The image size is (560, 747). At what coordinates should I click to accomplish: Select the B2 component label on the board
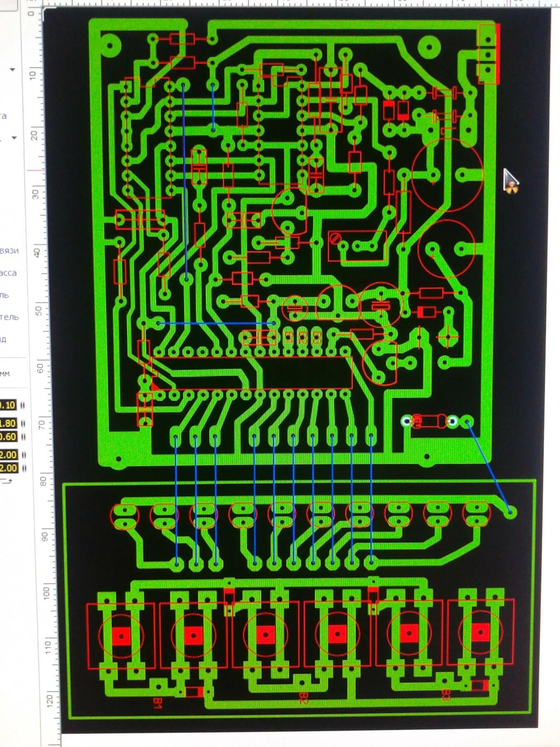[303, 698]
